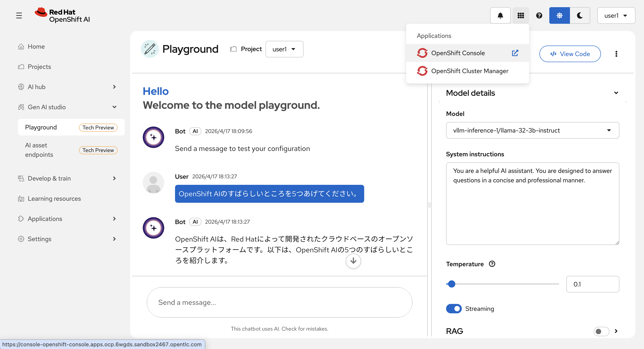Toggle the hamburger navigation menu
The height and width of the screenshot is (349, 644).
pyautogui.click(x=19, y=15)
